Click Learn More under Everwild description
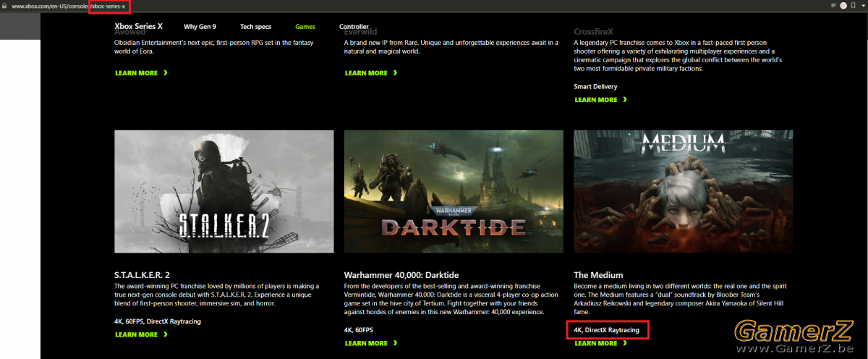The width and height of the screenshot is (868, 359). click(x=371, y=73)
